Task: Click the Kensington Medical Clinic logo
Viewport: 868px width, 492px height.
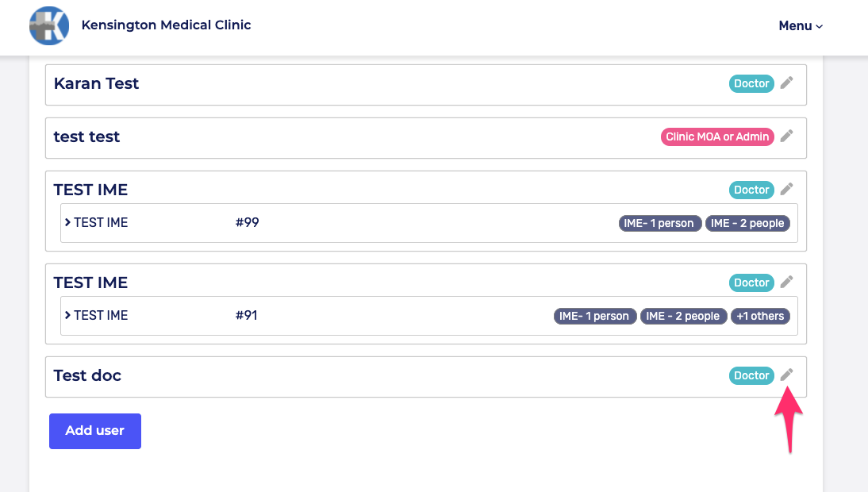Action: click(49, 25)
